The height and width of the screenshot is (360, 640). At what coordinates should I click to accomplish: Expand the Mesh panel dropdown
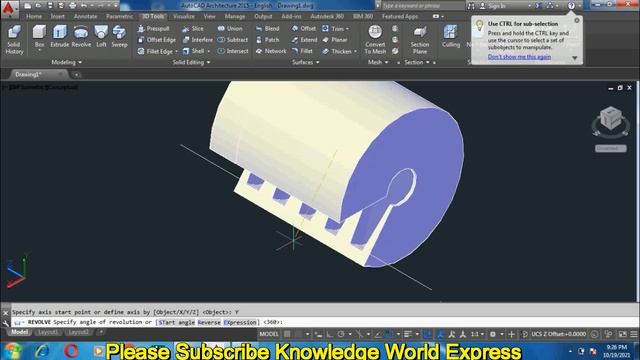(378, 62)
